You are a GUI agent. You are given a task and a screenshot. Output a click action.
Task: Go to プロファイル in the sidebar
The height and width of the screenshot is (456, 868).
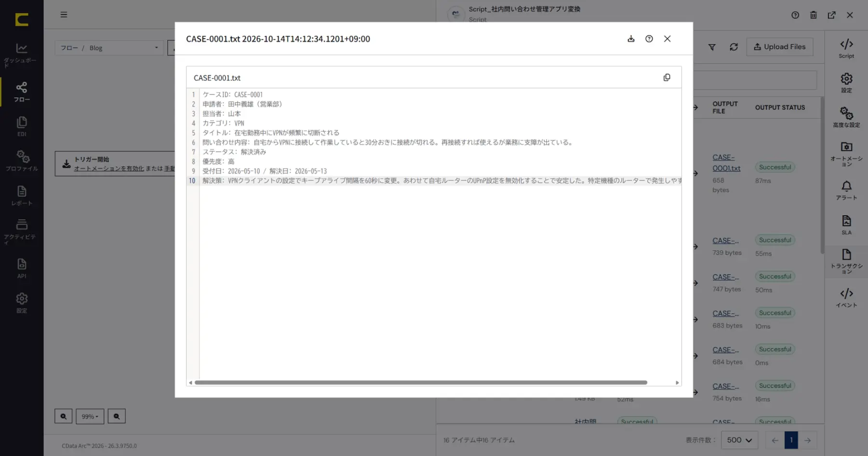(21, 161)
